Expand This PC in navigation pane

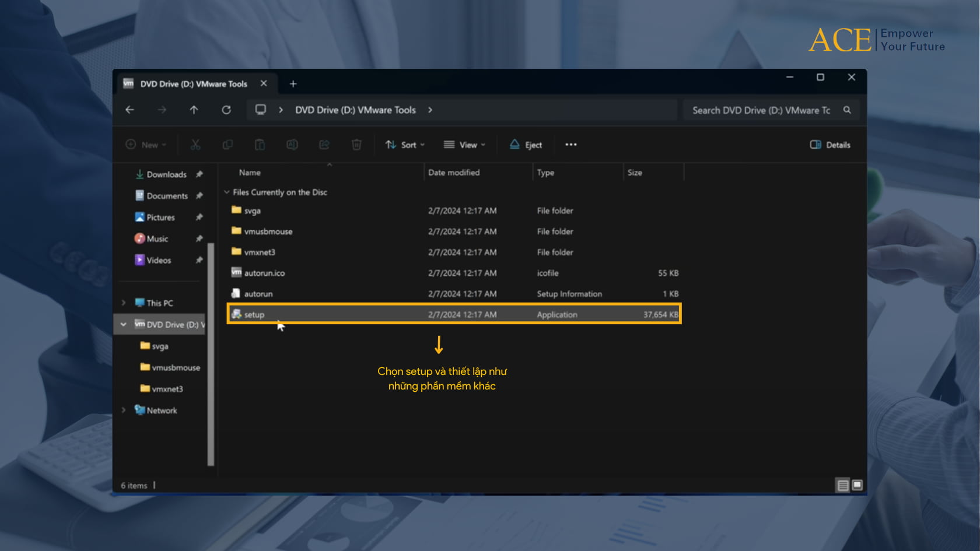pos(124,303)
